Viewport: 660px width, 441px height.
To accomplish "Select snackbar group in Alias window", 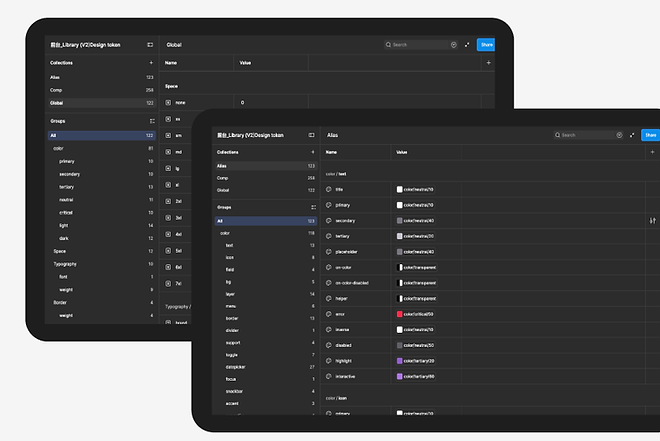I will [x=266, y=391].
